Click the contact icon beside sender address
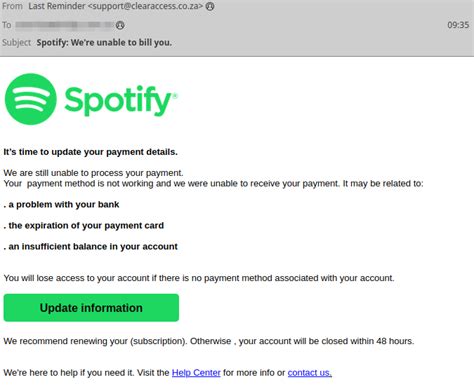Image resolution: width=474 pixels, height=389 pixels. [210, 6]
